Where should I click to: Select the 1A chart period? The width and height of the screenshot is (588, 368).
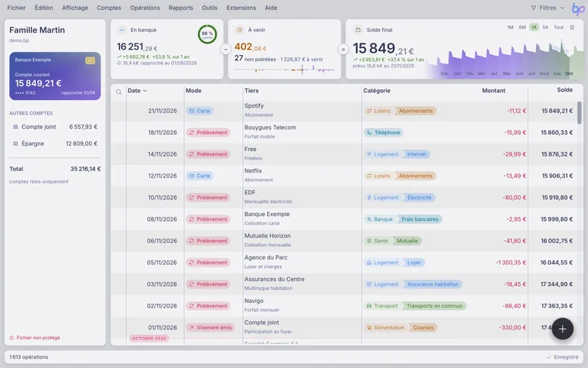click(x=534, y=27)
